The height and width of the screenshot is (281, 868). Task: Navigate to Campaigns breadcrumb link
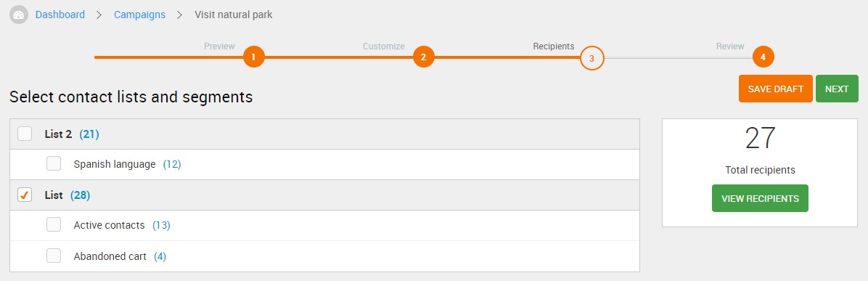[139, 15]
